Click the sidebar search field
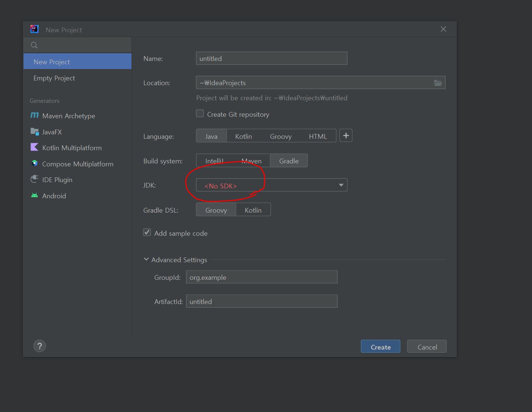The image size is (532, 412). [78, 45]
